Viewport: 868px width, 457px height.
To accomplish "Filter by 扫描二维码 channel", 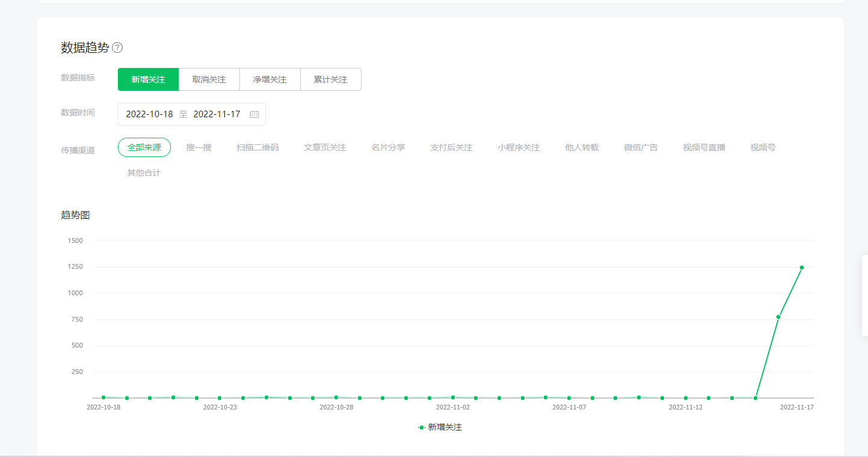I will pyautogui.click(x=257, y=147).
